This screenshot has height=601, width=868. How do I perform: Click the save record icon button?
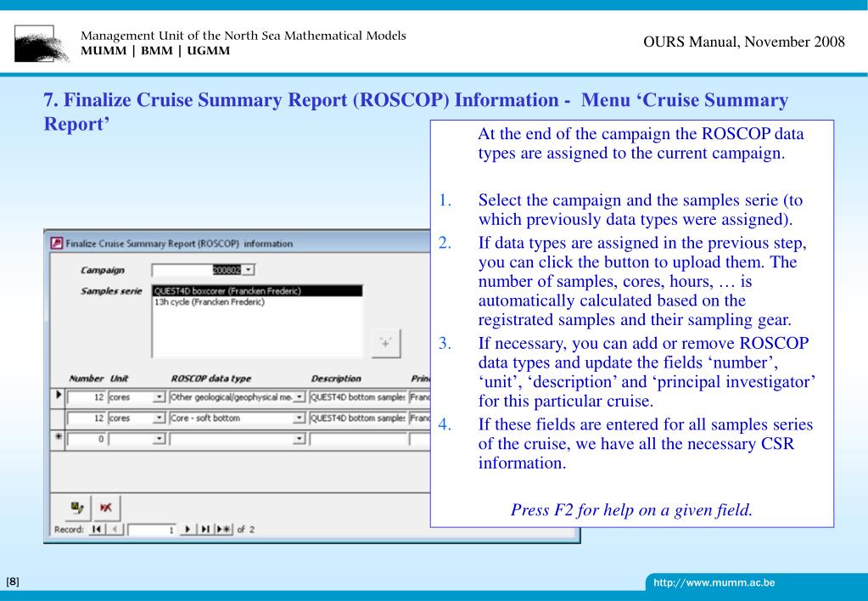coord(77,508)
